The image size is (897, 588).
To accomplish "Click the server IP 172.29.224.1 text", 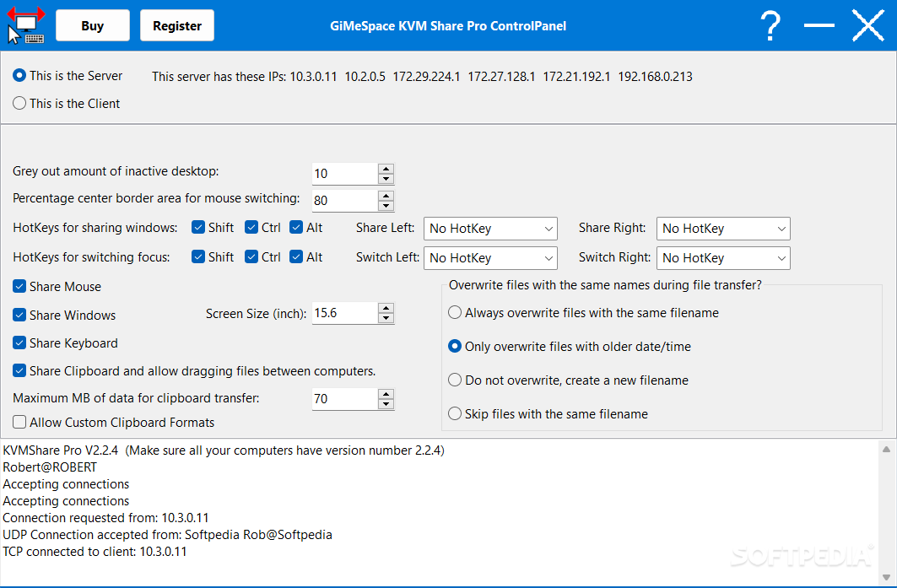I will point(426,77).
